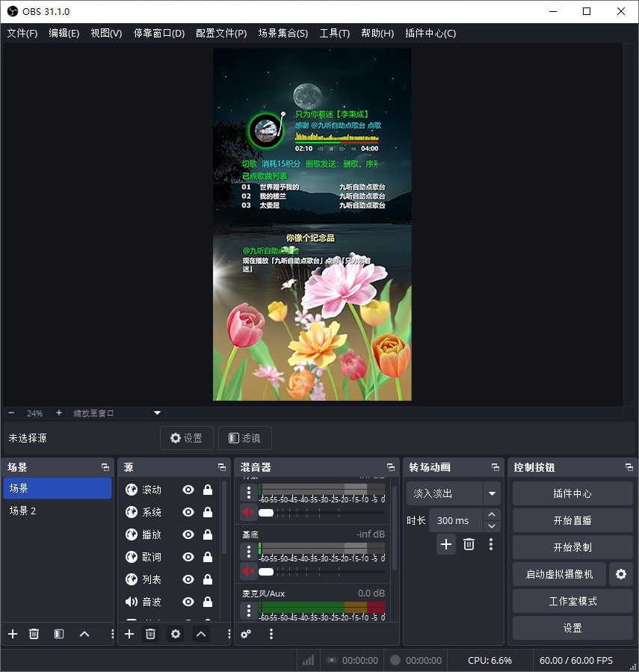The width and height of the screenshot is (639, 672).
Task: Add a new scene with the plus icon
Action: click(13, 634)
